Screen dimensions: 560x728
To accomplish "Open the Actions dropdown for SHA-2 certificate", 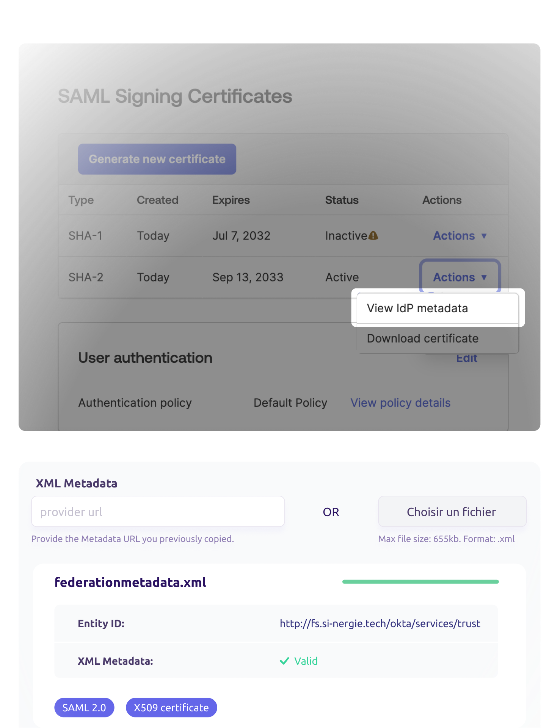I will 459,277.
